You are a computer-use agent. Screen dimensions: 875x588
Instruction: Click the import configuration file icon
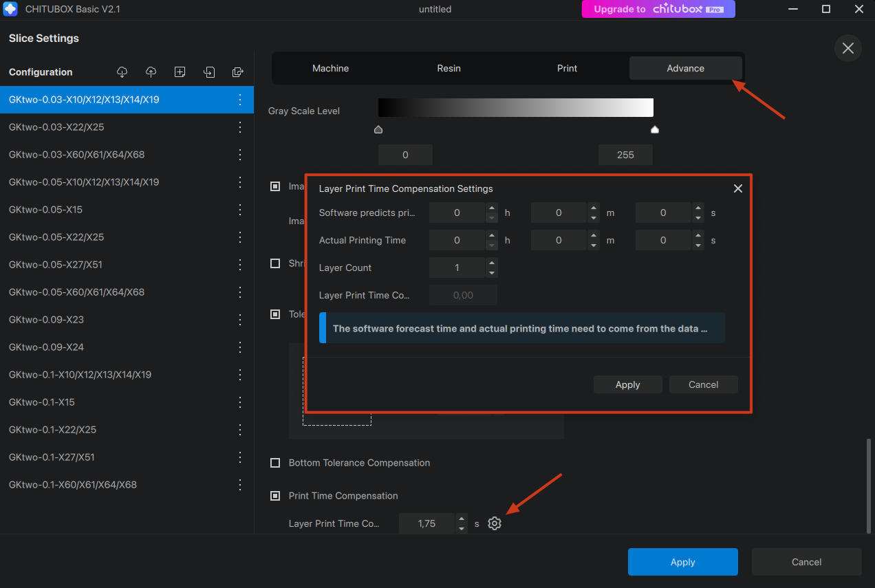209,72
